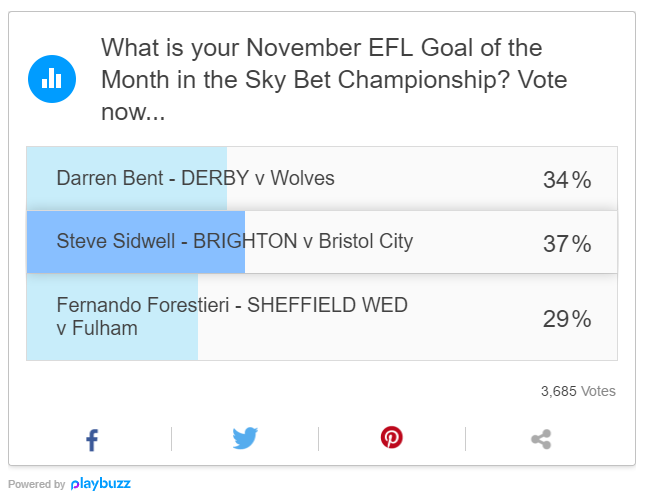Click the 'Bristol City' text in Sidwell row
This screenshot has height=501, width=650.
pos(366,241)
